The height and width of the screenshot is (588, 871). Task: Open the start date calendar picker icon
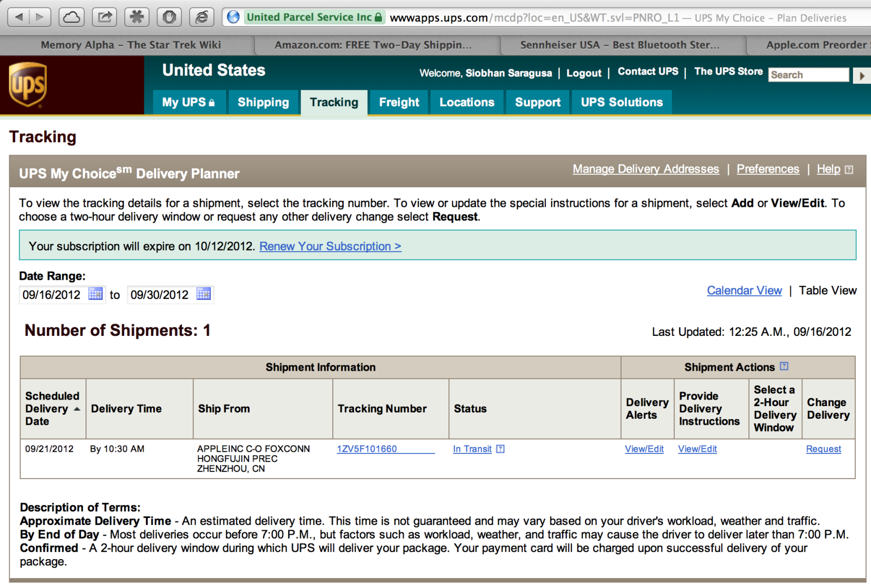95,294
